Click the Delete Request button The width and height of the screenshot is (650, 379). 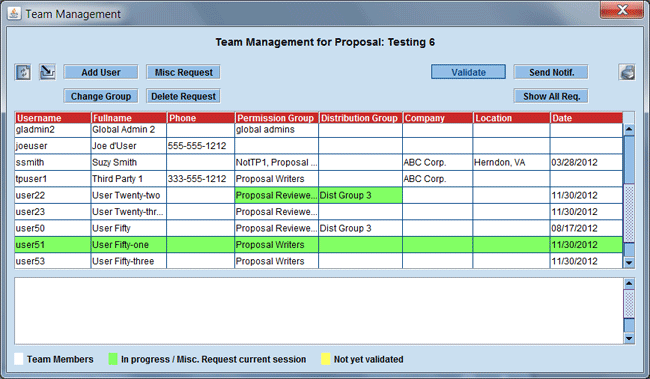tap(183, 96)
